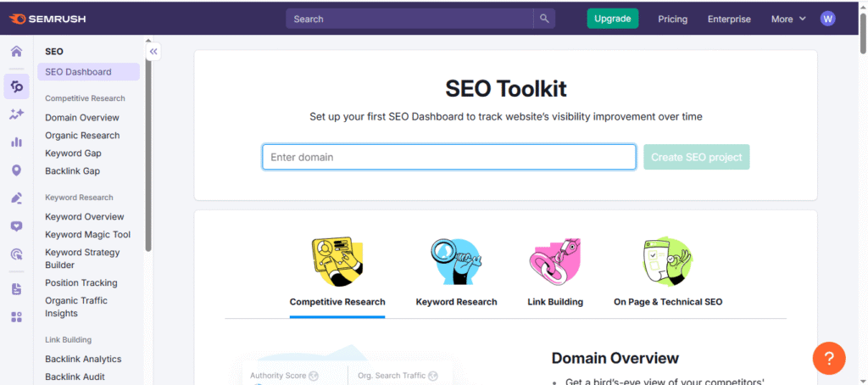868x385 pixels.
Task: Click Create SEO project button
Action: [x=697, y=158]
